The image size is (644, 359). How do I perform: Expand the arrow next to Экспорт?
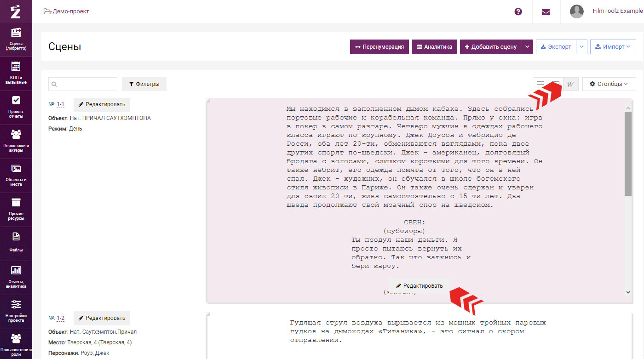[x=582, y=46]
